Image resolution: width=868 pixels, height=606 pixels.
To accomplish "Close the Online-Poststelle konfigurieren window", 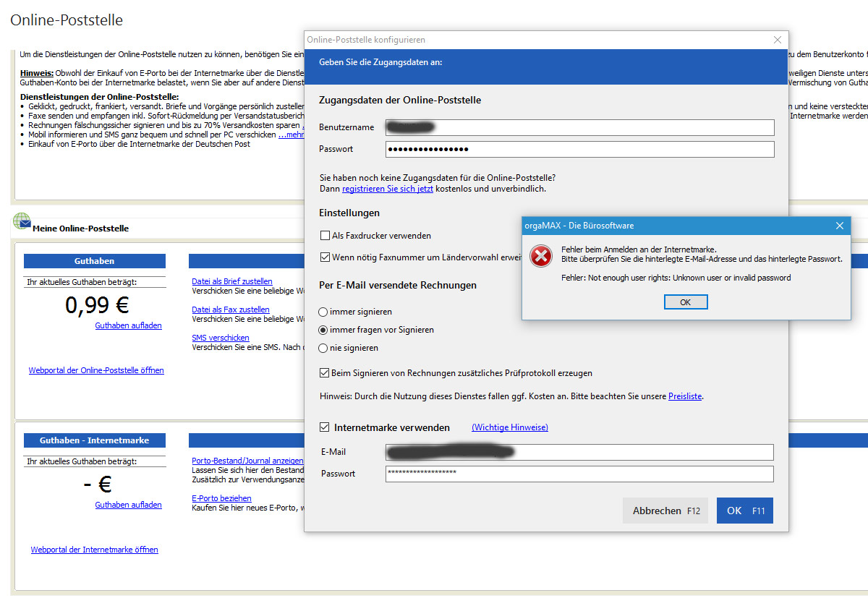I will pyautogui.click(x=778, y=40).
